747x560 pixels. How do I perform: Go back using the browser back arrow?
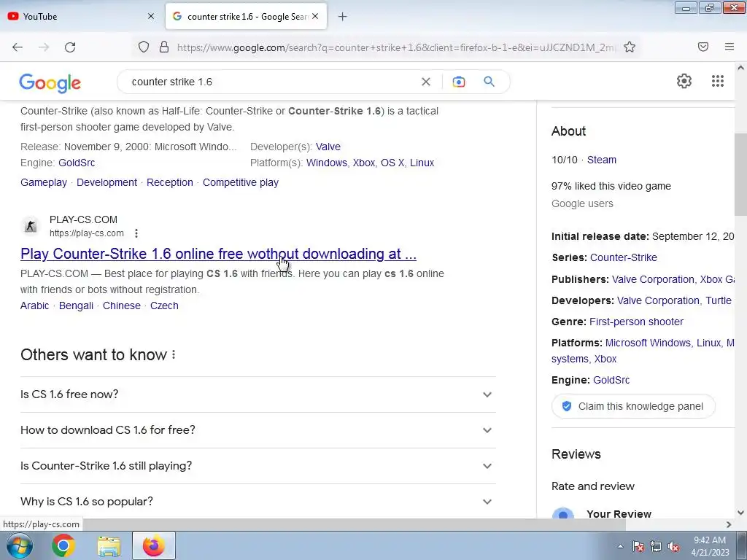18,47
